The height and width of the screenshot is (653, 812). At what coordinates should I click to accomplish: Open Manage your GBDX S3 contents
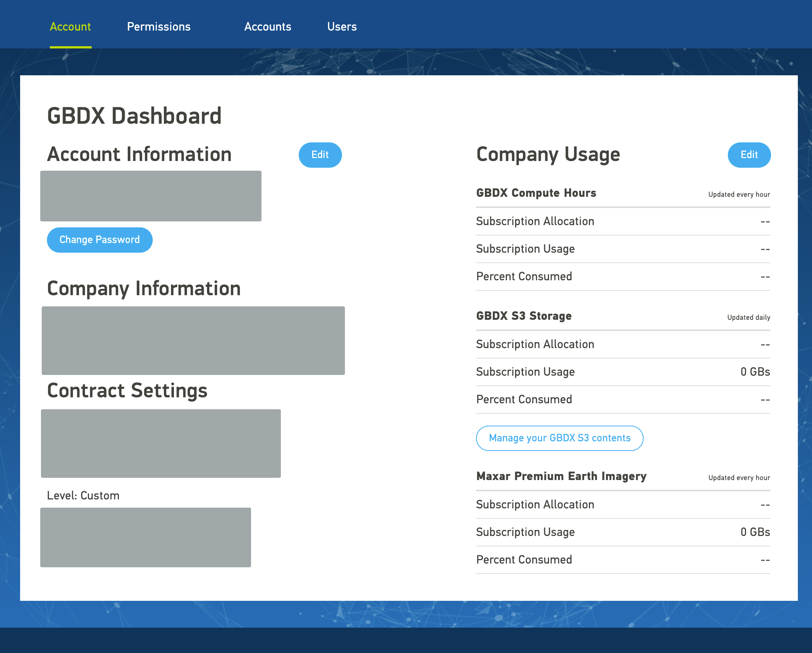click(560, 438)
